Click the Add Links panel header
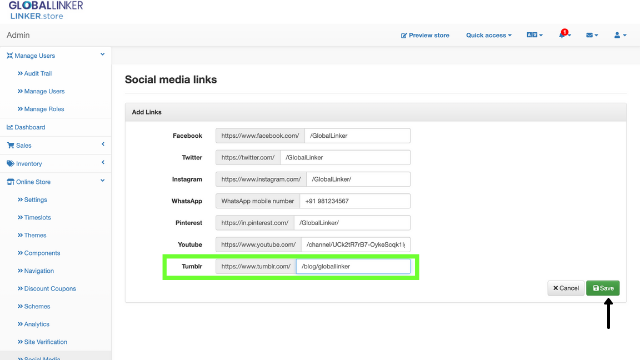 point(376,112)
